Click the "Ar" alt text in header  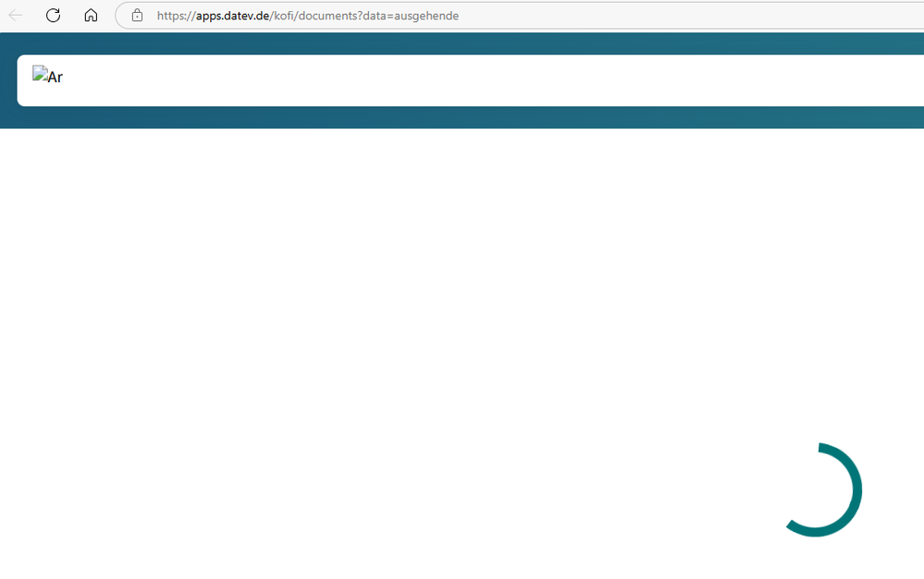(55, 79)
